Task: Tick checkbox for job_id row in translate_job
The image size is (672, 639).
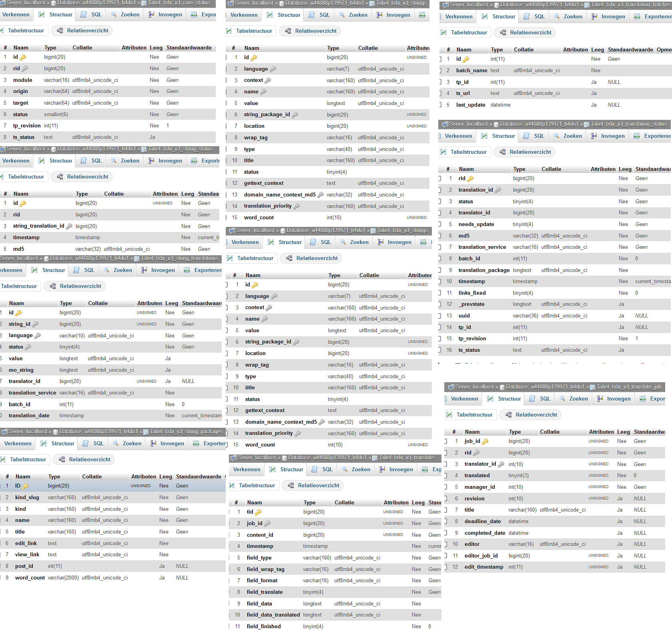Action: pyautogui.click(x=445, y=441)
